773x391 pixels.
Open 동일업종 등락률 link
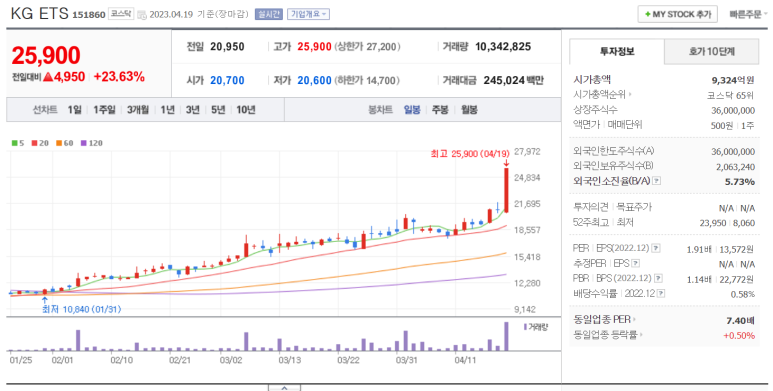point(608,335)
